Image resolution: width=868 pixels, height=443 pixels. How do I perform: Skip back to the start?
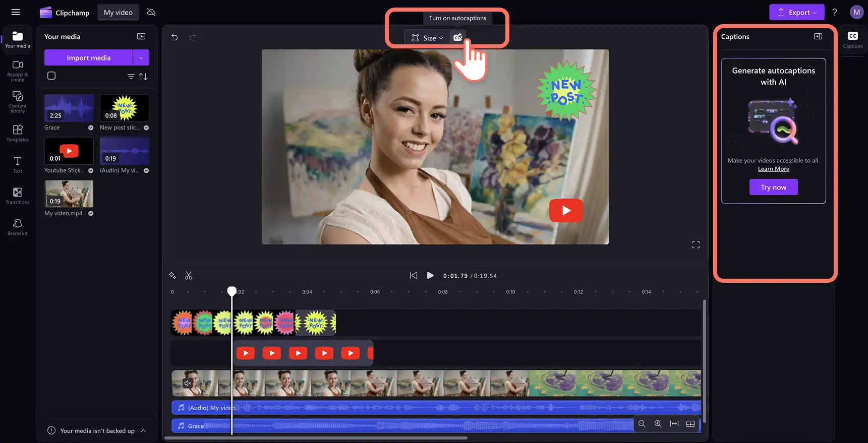click(x=414, y=275)
